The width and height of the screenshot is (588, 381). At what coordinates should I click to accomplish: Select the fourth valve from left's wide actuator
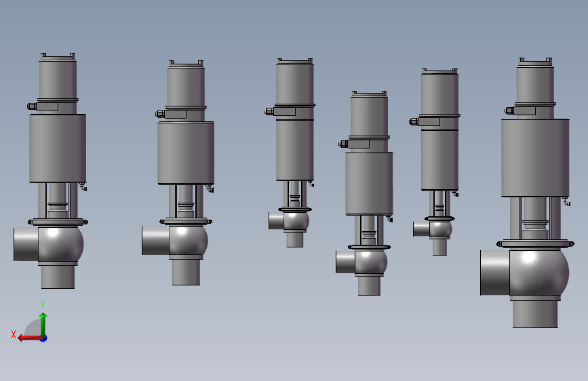pyautogui.click(x=369, y=183)
